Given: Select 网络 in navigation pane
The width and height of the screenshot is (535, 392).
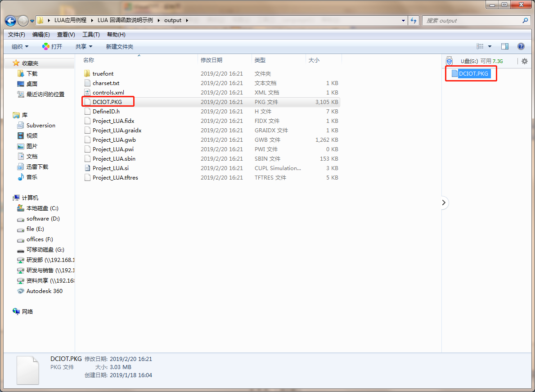Looking at the screenshot, I should point(27,311).
